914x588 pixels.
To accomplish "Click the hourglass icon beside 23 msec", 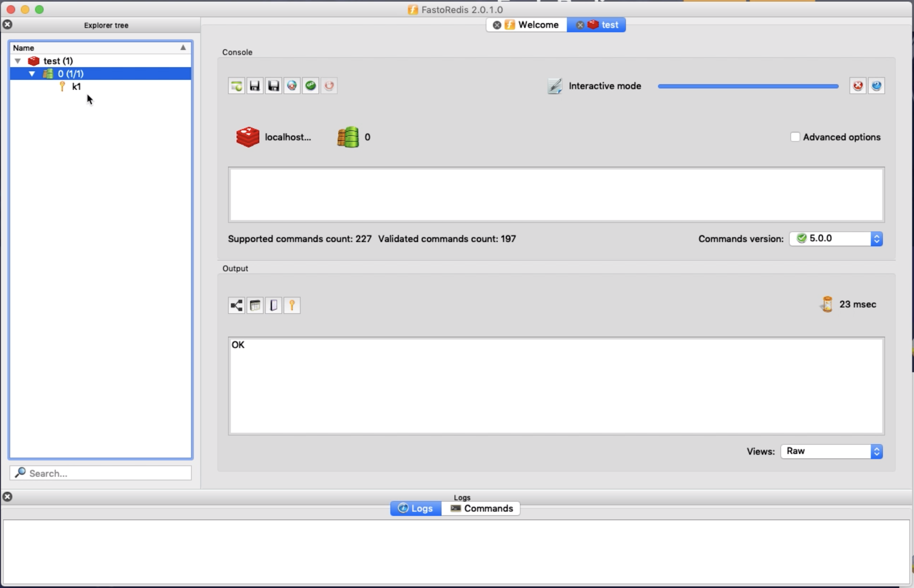I will coord(827,304).
